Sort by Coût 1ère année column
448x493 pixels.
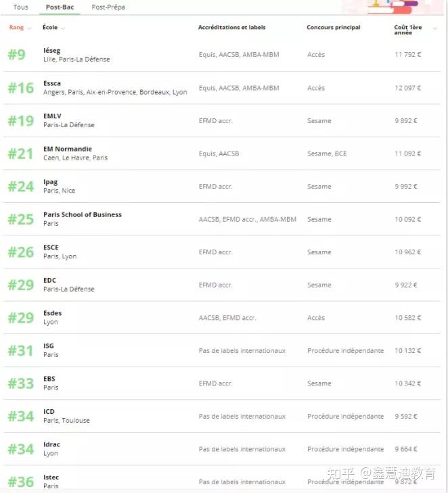(407, 30)
